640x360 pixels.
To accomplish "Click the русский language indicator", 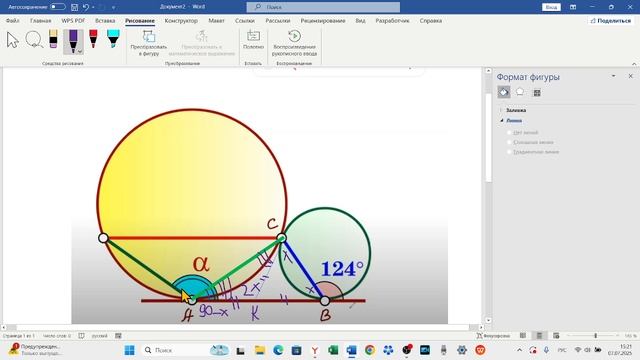I will click(x=100, y=336).
